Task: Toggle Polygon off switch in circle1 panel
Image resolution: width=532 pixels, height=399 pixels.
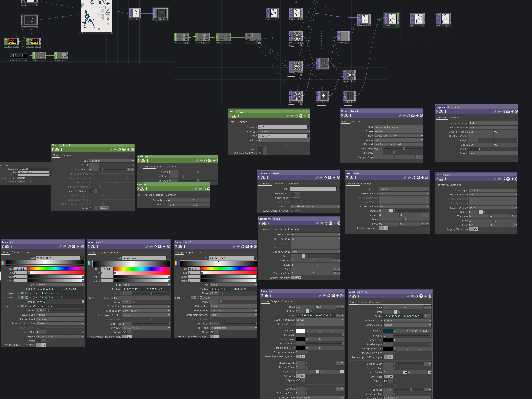Action: pyautogui.click(x=300, y=380)
